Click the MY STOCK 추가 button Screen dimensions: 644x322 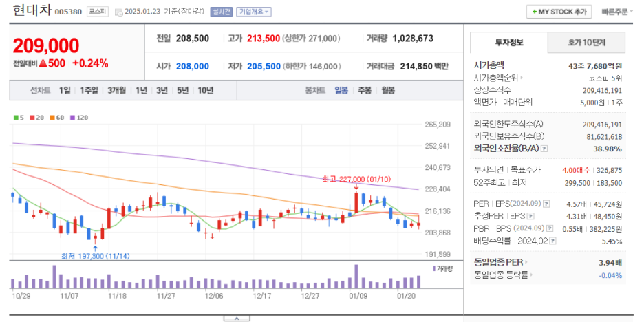559,12
